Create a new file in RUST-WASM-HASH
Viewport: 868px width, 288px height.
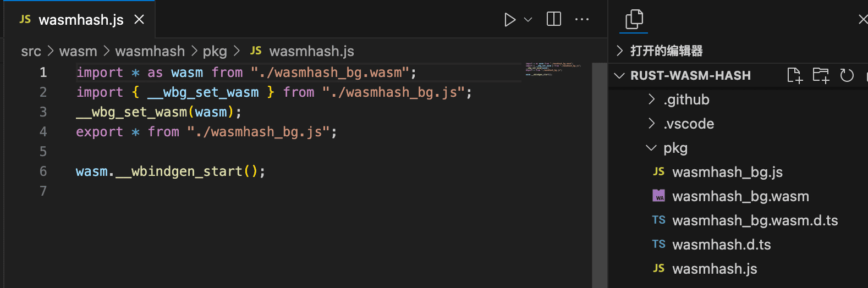click(795, 75)
